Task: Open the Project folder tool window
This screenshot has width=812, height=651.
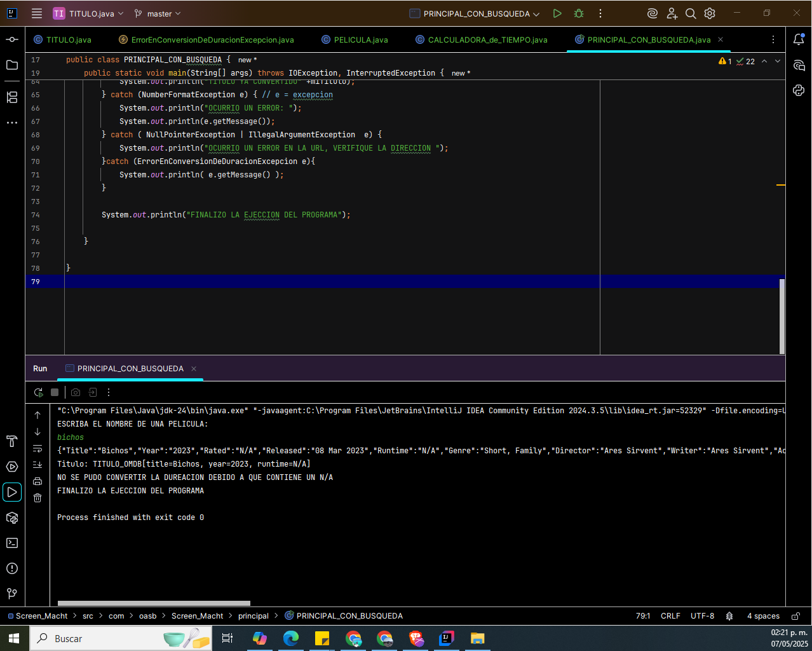Action: pos(12,65)
